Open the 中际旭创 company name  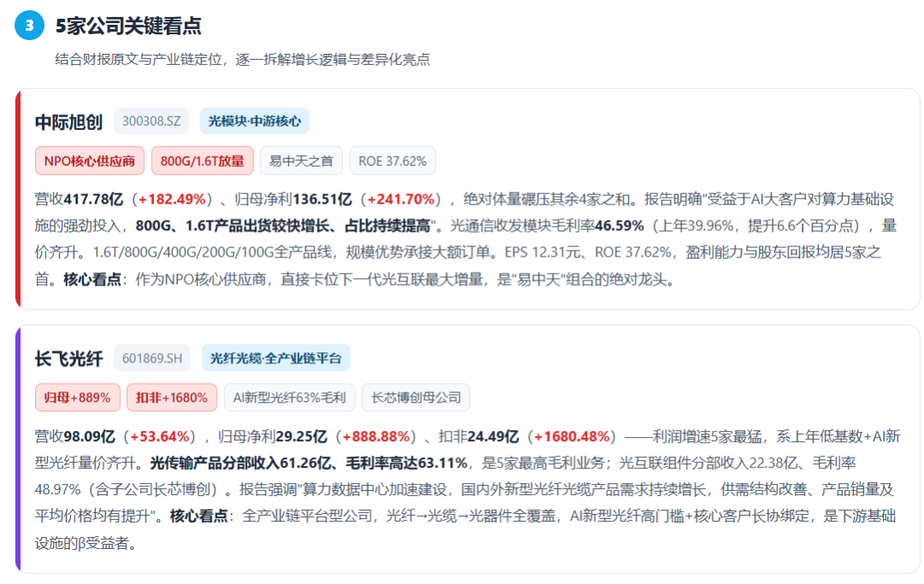[x=68, y=122]
